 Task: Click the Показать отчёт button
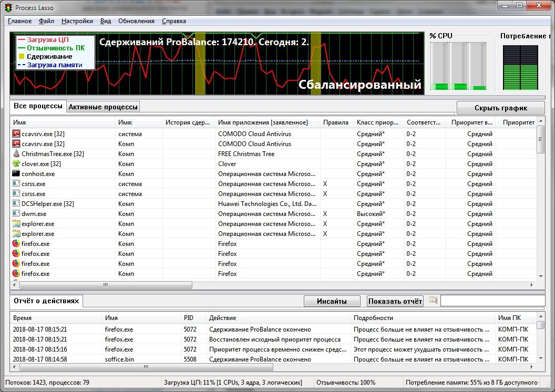tap(395, 301)
